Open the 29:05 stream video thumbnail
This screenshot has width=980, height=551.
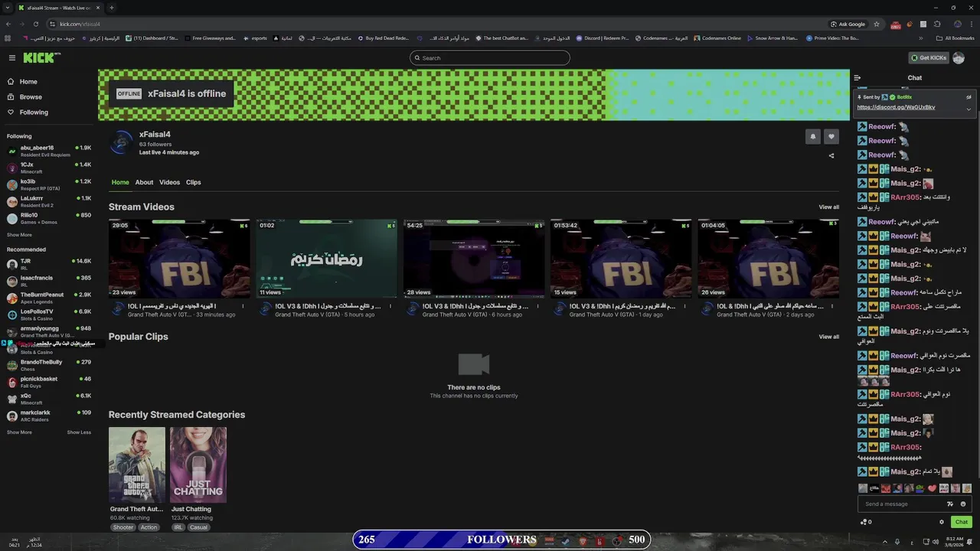click(x=179, y=259)
